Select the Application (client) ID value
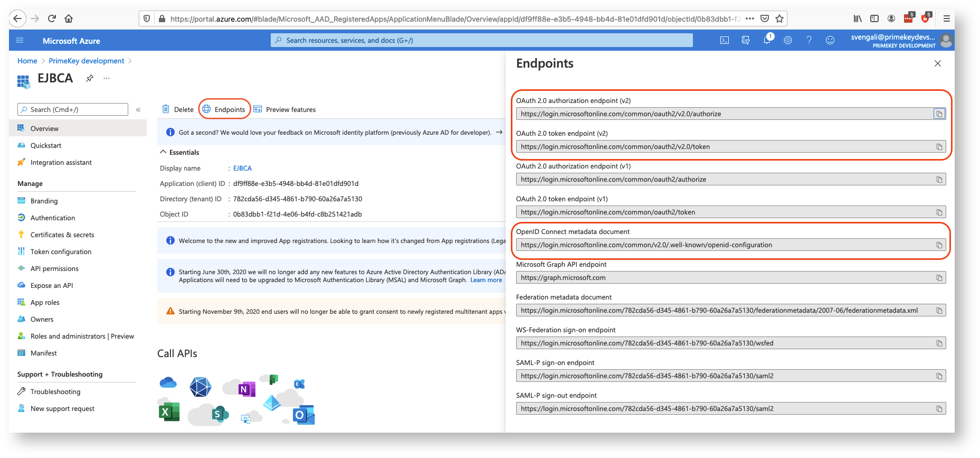This screenshot has height=458, width=980. 296,183
